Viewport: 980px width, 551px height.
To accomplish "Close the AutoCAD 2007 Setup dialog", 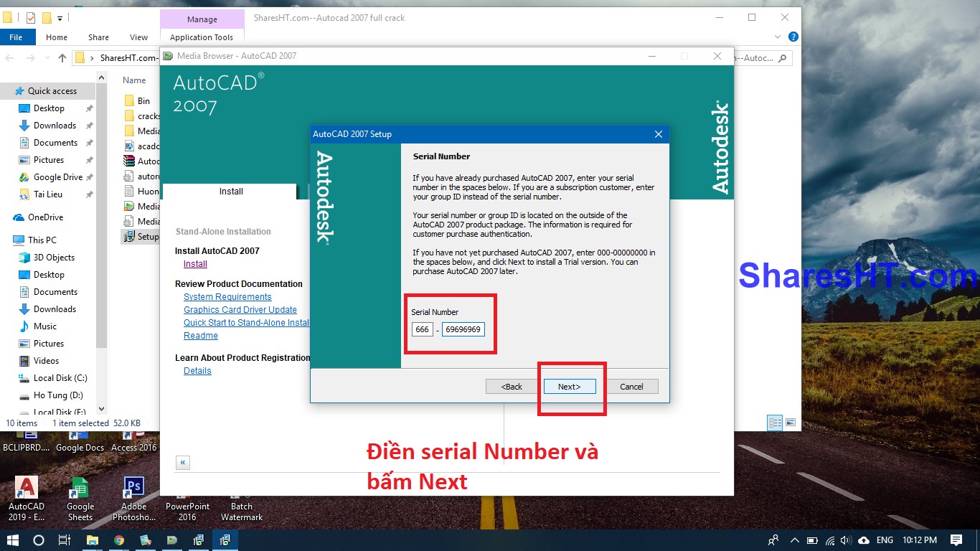I will 659,134.
